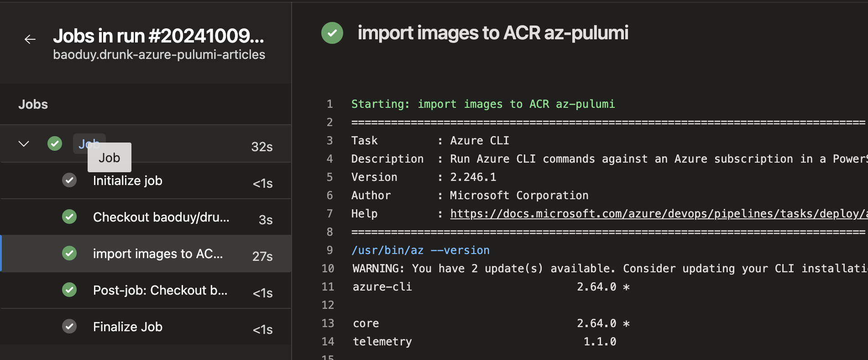Viewport: 868px width, 360px height.
Task: Click the Author : Microsoft Corporation log line
Action: [470, 196]
